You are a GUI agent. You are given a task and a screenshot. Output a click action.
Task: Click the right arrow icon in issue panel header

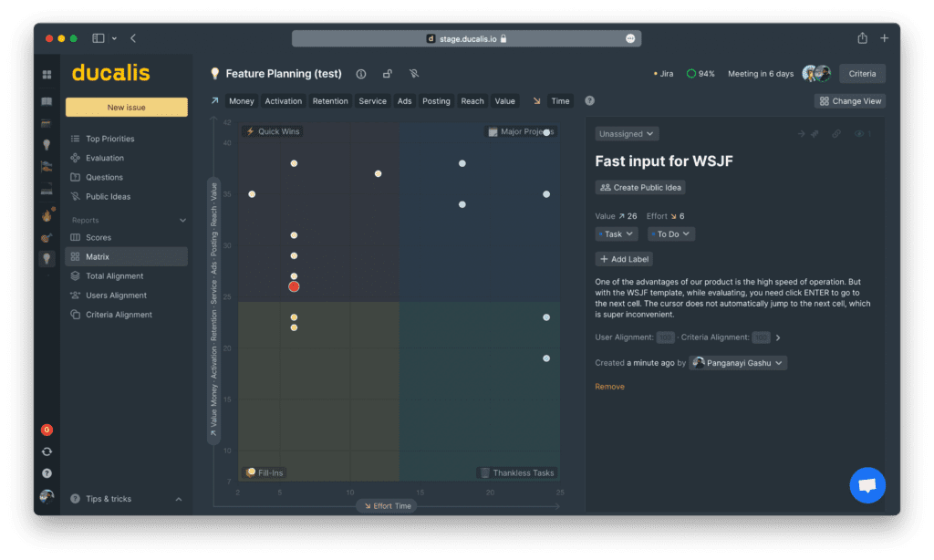(x=801, y=134)
